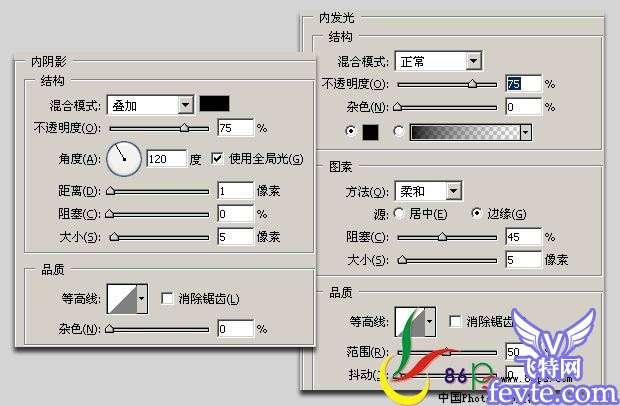Click the inner glow 阻塞 slider handle

[442, 236]
